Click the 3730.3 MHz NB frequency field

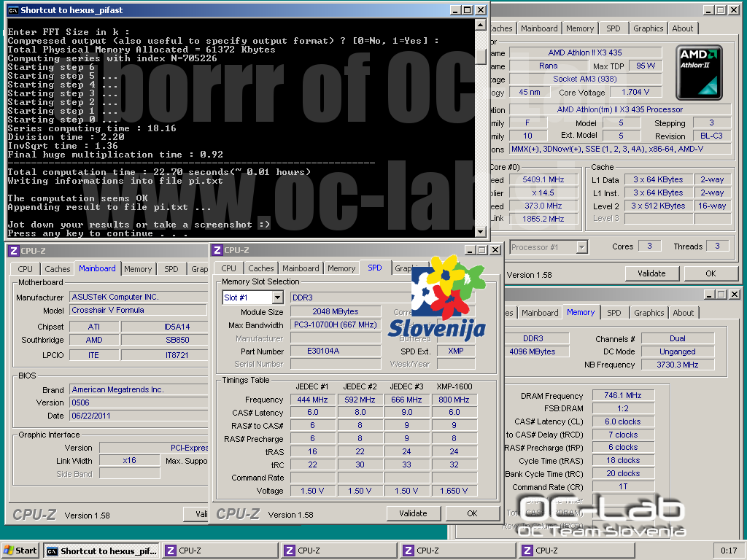(x=678, y=365)
